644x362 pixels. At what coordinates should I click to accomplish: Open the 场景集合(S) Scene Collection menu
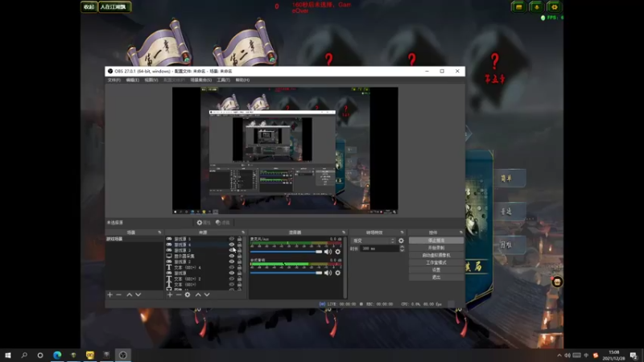coord(200,80)
